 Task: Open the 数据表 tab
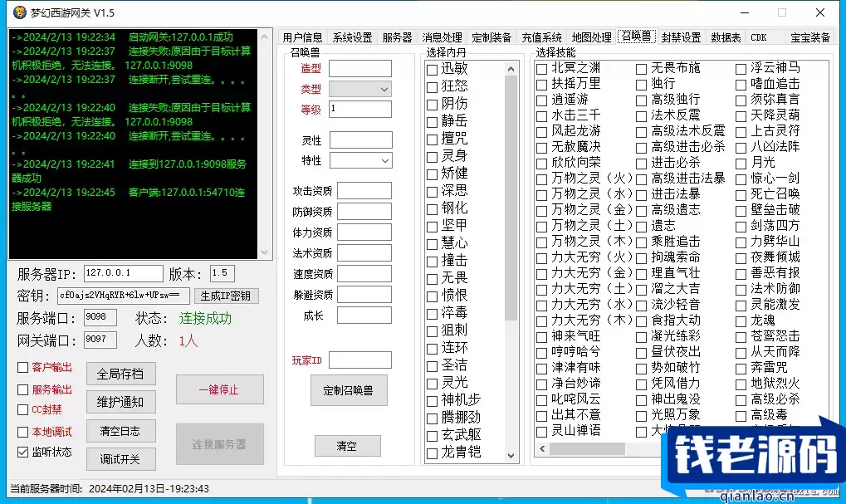(x=726, y=37)
